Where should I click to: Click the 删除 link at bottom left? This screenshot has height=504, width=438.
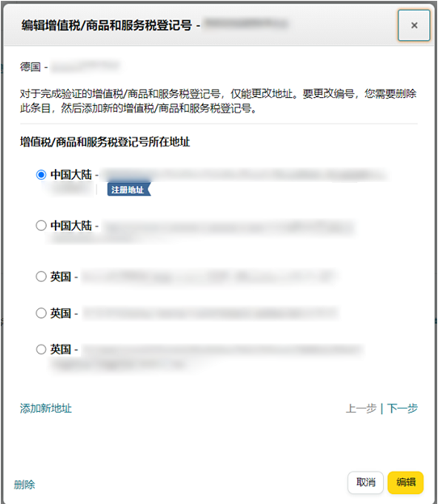tap(24, 485)
